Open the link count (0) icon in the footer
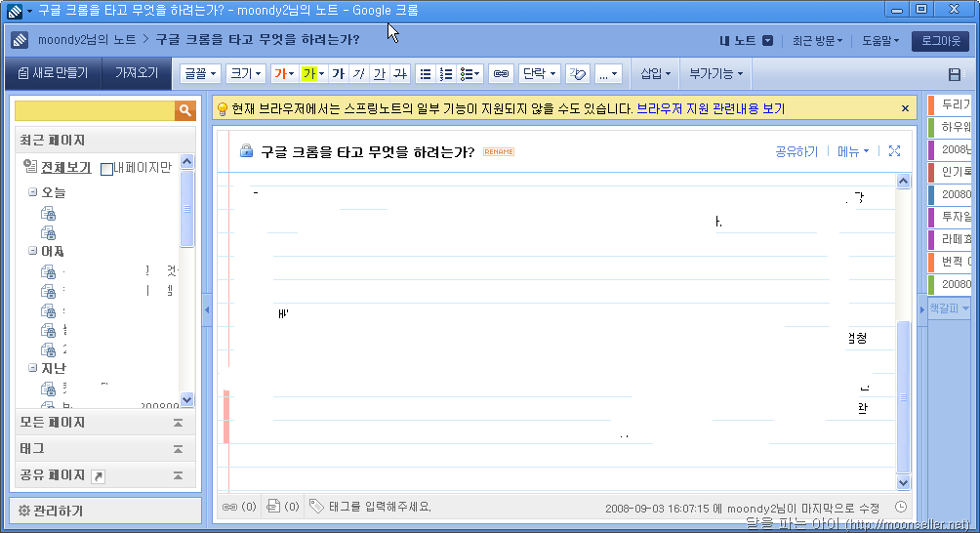The width and height of the screenshot is (980, 533). pos(239,507)
